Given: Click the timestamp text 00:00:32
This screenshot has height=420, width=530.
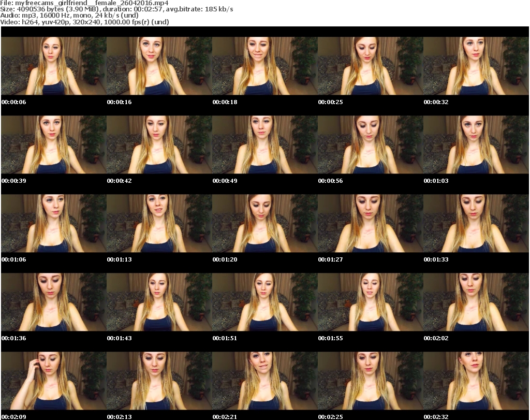Looking at the screenshot, I should (x=436, y=102).
